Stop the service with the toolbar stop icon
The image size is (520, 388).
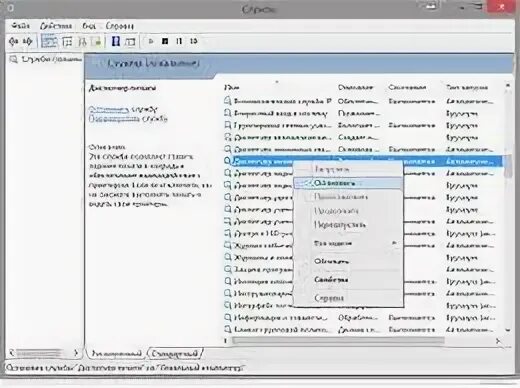[165, 41]
